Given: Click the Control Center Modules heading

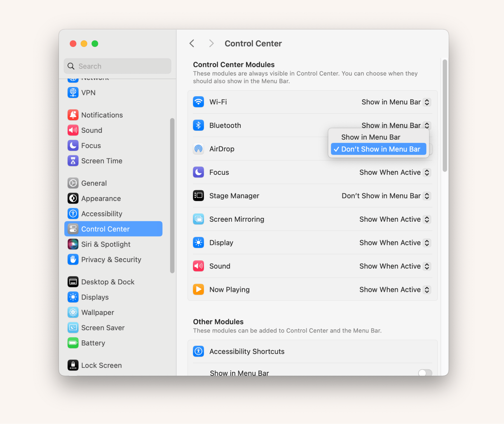Looking at the screenshot, I should tap(234, 65).
